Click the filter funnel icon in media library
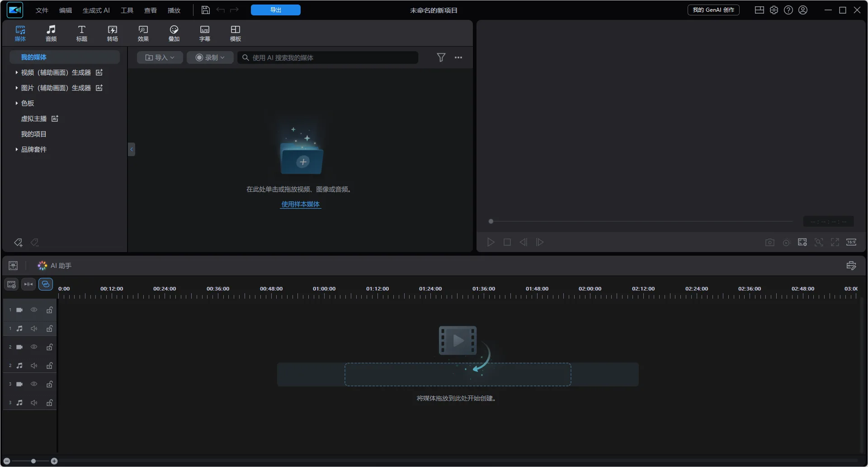This screenshot has height=467, width=868. point(441,57)
